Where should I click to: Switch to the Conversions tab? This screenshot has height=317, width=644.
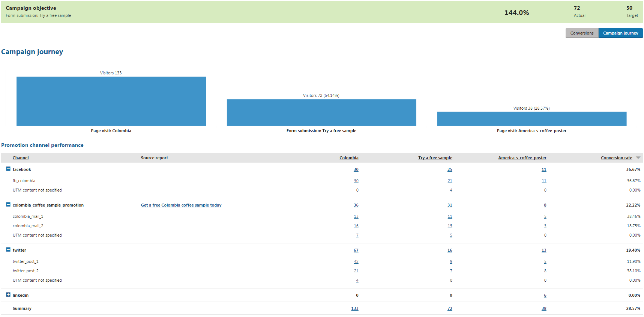pyautogui.click(x=581, y=33)
